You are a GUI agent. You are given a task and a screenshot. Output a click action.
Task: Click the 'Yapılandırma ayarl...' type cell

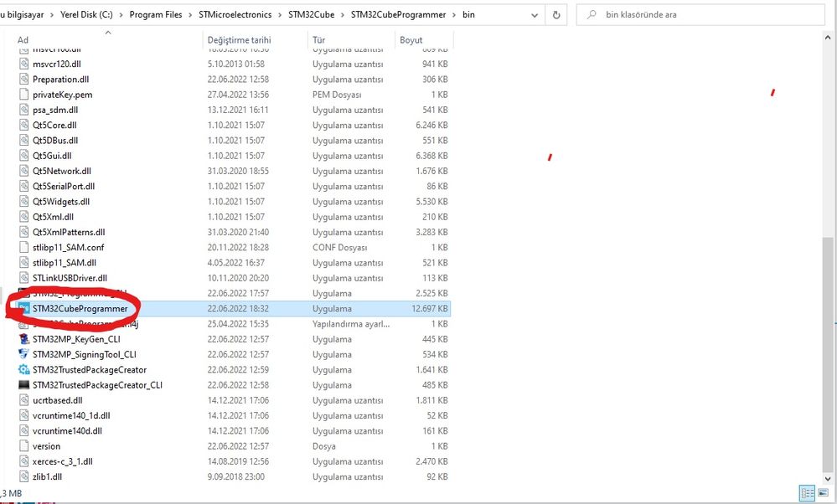351,324
